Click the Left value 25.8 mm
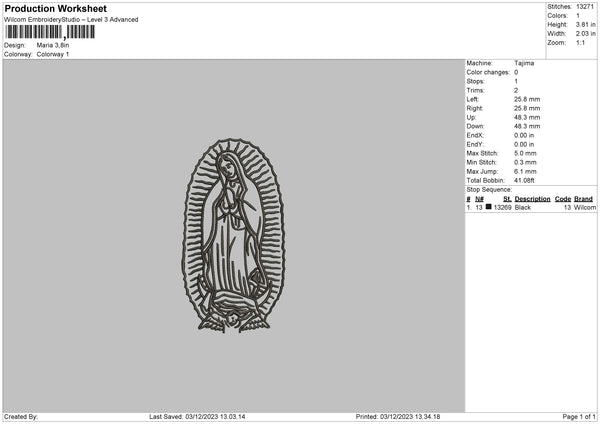Screen dimensions: 600x424 (x=527, y=99)
